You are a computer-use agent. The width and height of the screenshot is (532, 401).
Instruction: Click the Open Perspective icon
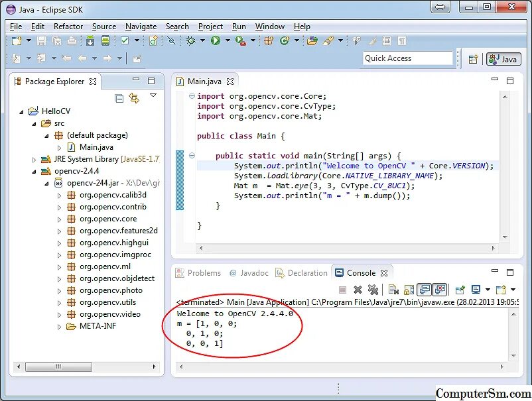coord(473,59)
